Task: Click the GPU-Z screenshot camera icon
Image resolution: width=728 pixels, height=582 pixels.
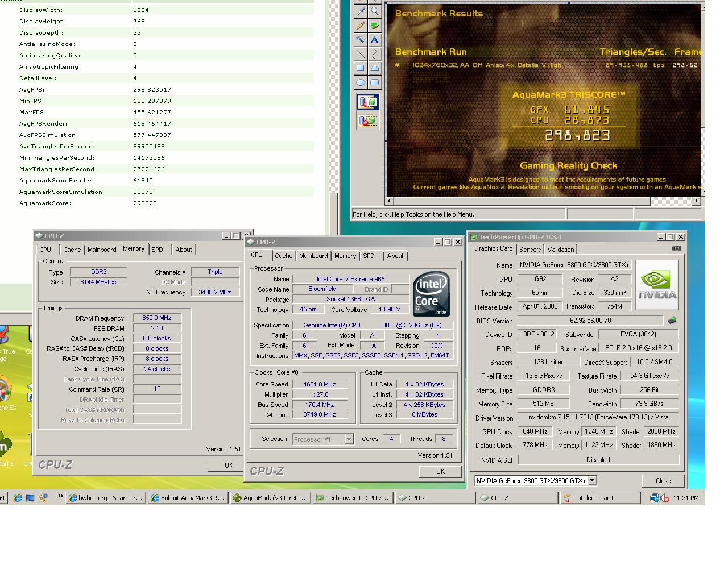Action: [676, 248]
